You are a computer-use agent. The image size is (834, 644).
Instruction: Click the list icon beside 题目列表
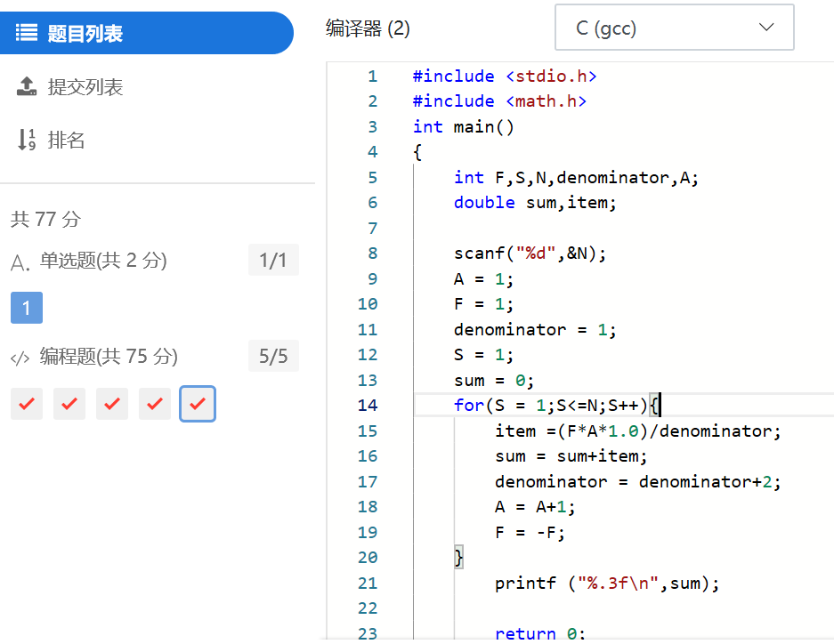(x=27, y=34)
